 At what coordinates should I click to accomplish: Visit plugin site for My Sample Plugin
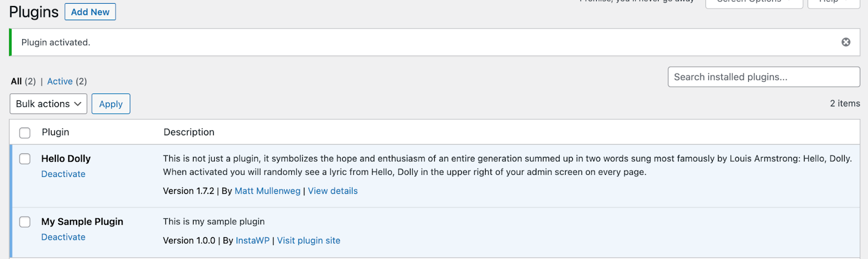(x=309, y=241)
